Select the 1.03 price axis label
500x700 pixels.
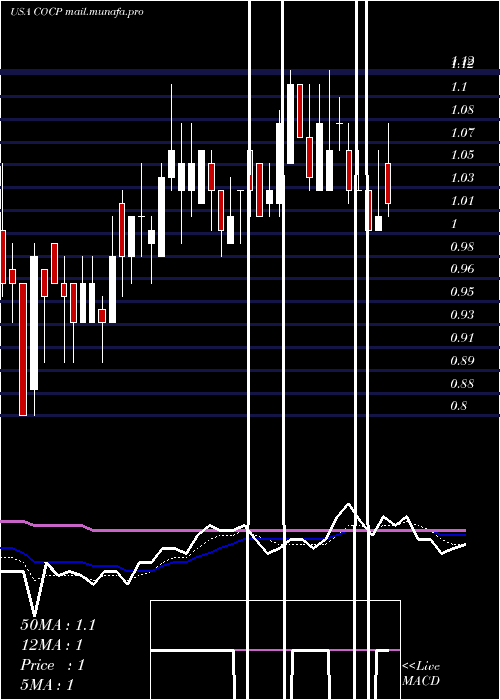click(x=462, y=178)
